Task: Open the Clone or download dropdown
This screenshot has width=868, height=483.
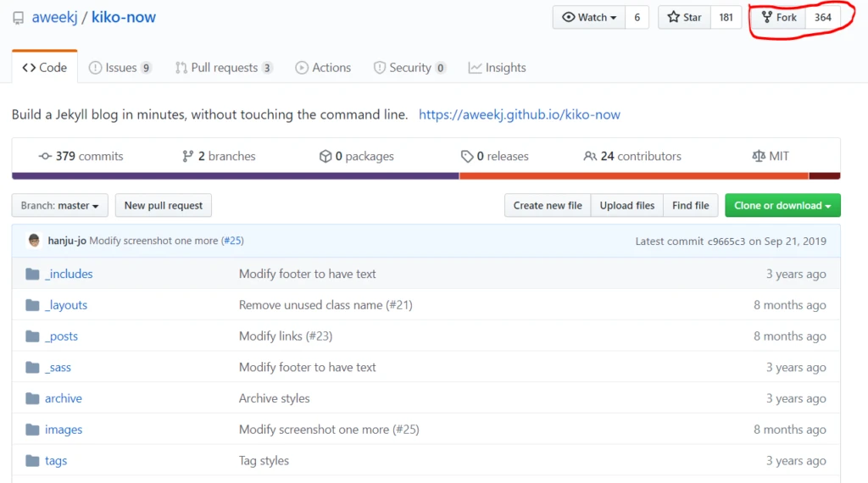Action: (x=782, y=206)
